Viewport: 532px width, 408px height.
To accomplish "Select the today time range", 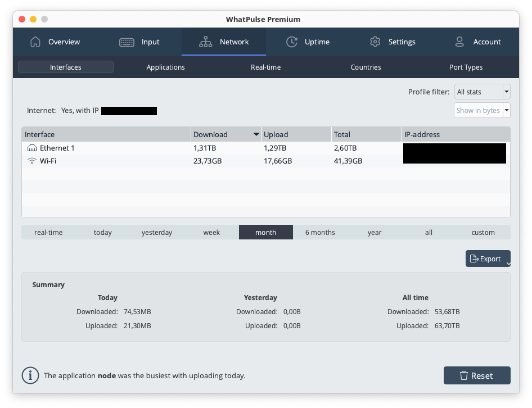I will coord(102,232).
